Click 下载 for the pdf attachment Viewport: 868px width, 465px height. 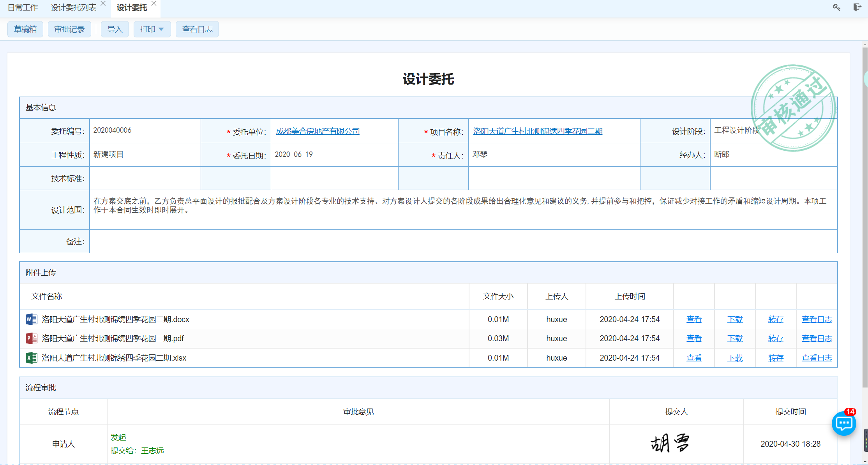(x=735, y=338)
